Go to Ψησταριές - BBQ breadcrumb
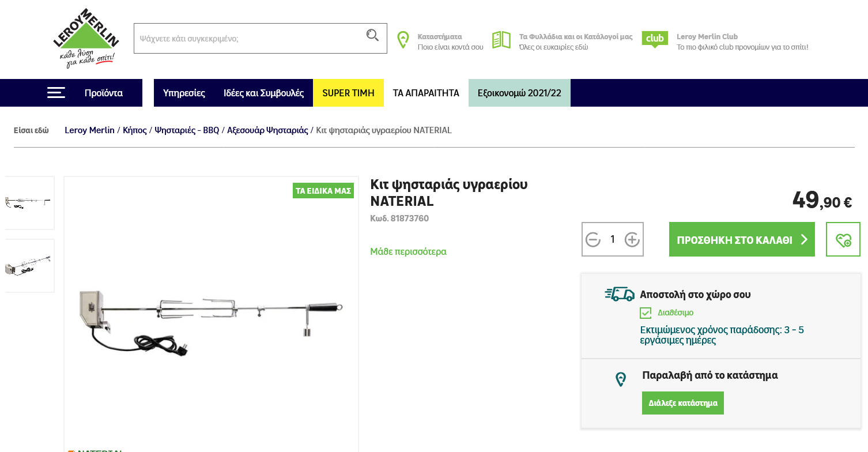The height and width of the screenshot is (452, 868). [187, 130]
